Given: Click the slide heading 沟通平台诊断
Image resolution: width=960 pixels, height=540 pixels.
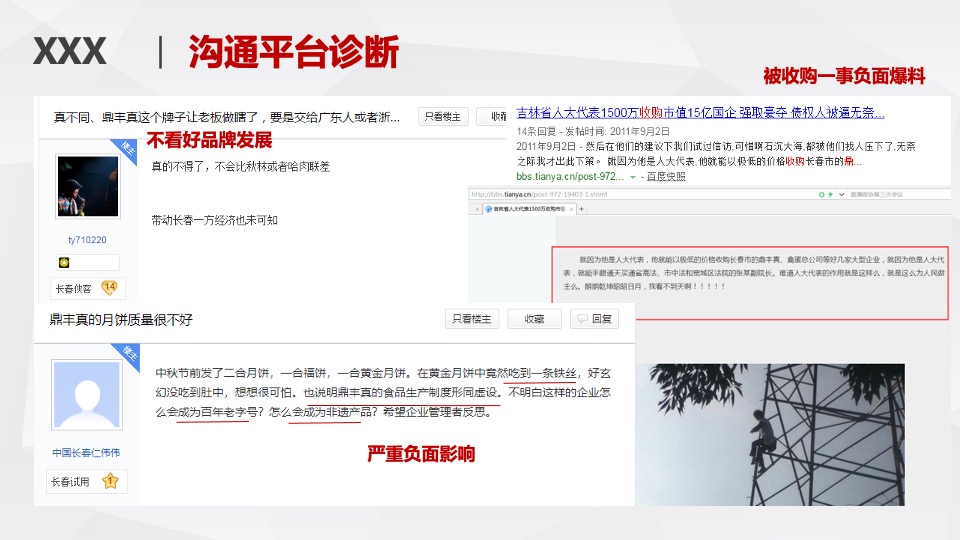Looking at the screenshot, I should 294,51.
